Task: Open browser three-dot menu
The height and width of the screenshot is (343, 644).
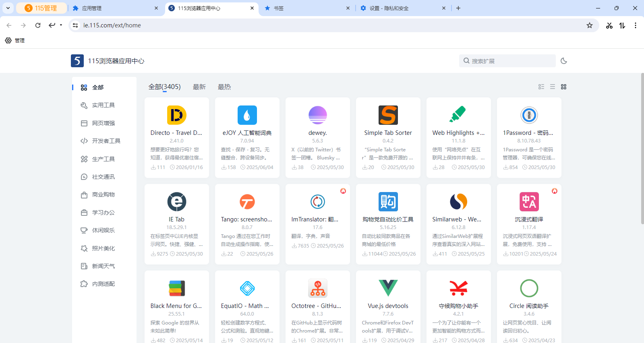Action: click(x=635, y=25)
